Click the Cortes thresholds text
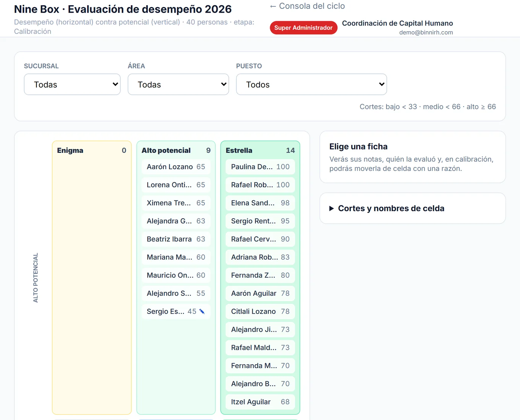The width and height of the screenshot is (520, 420). click(x=428, y=107)
